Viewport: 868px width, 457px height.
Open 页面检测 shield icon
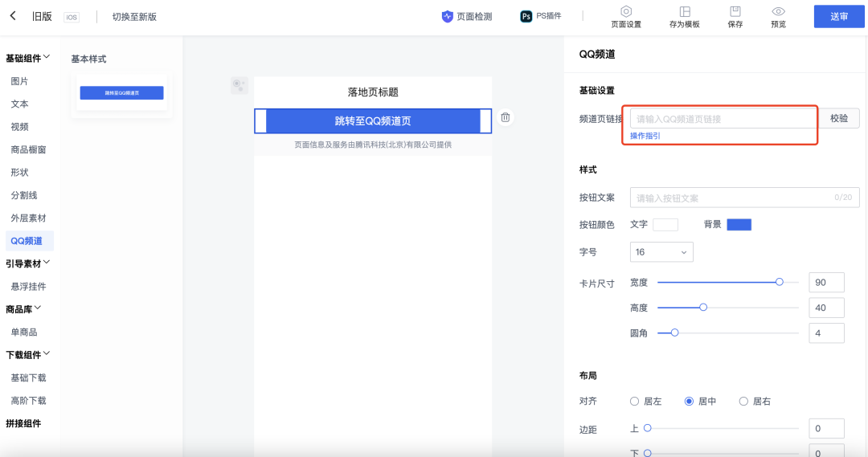coord(448,16)
